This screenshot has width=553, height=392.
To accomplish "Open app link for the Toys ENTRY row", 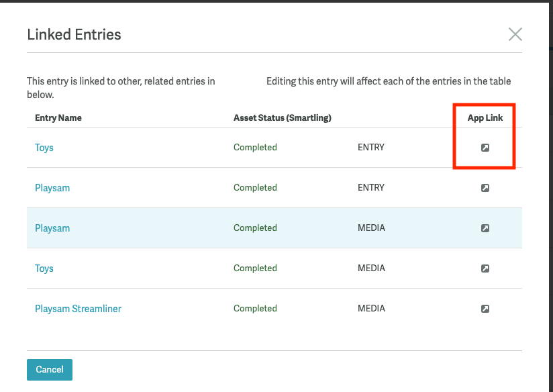I will tap(485, 148).
